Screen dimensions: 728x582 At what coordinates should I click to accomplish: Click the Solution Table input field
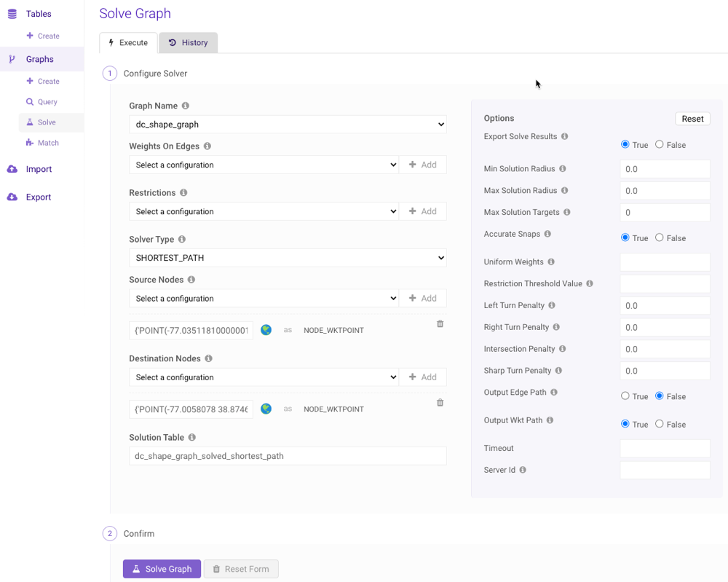click(288, 456)
